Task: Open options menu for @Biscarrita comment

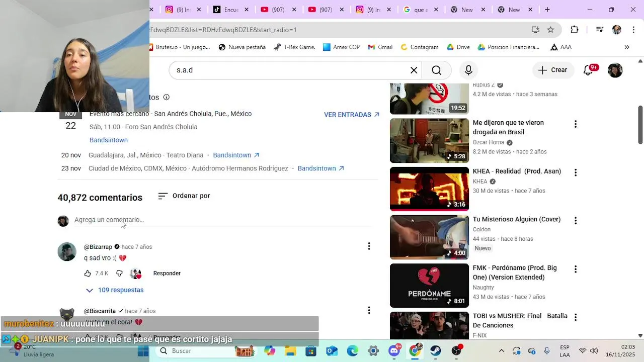Action: click(x=369, y=311)
